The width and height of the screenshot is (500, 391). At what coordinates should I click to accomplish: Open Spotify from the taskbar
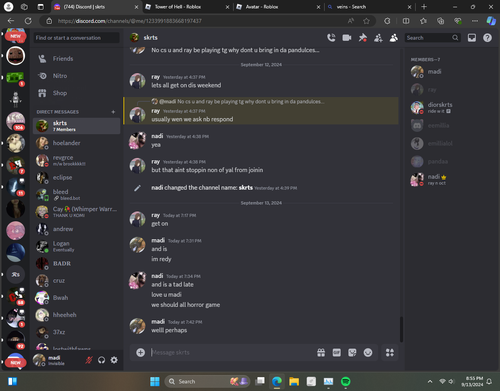346,381
